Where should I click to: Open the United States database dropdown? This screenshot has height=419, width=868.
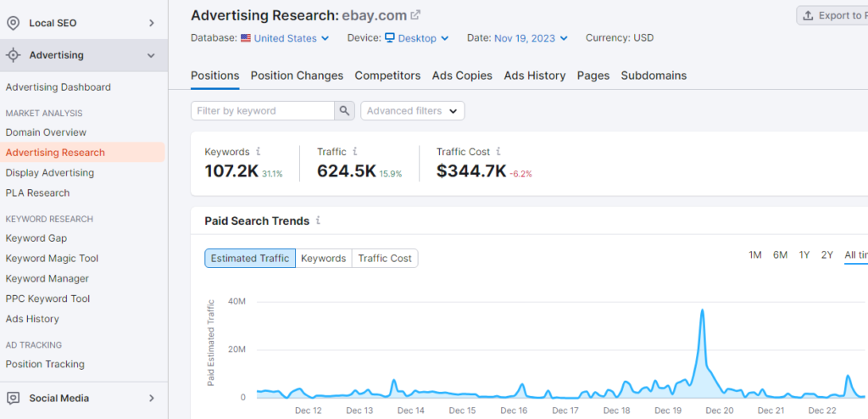pyautogui.click(x=285, y=38)
